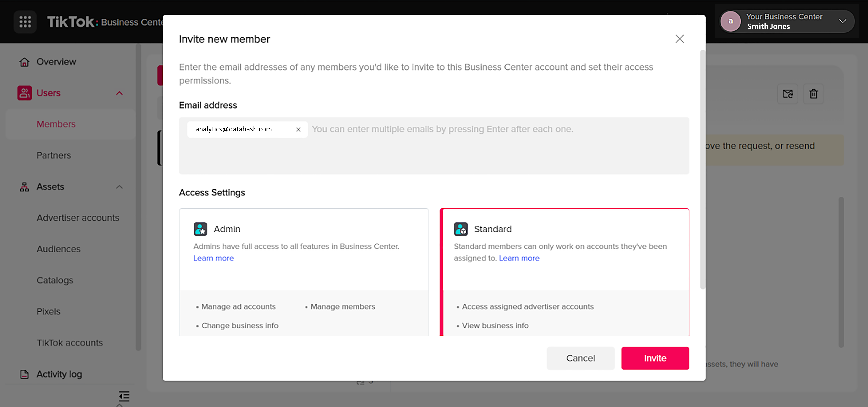Collapse the Users menu chevron
The width and height of the screenshot is (868, 407).
click(119, 93)
